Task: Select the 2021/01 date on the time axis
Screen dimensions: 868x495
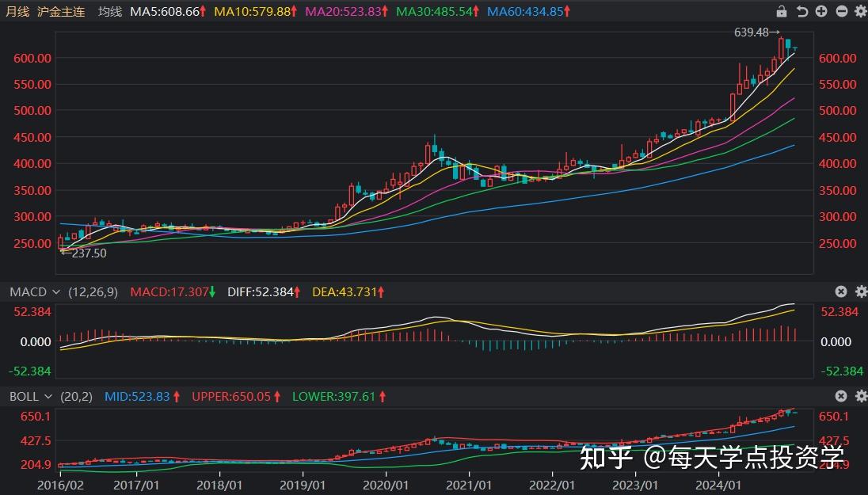Action: (469, 485)
